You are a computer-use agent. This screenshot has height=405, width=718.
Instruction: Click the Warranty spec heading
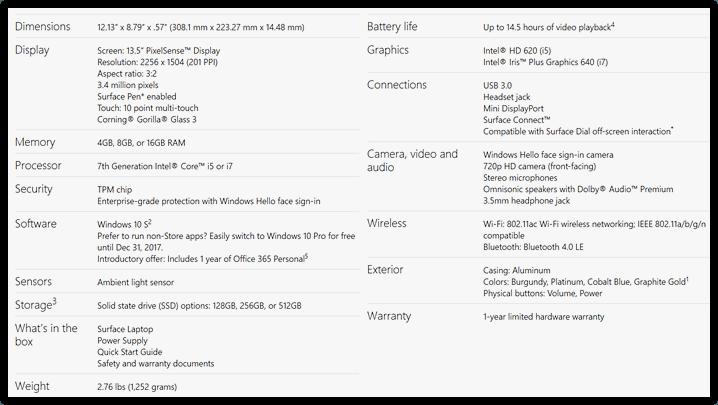(389, 316)
